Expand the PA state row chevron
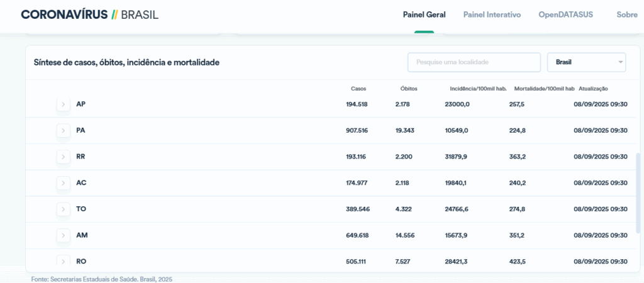This screenshot has height=283, width=644. [63, 131]
